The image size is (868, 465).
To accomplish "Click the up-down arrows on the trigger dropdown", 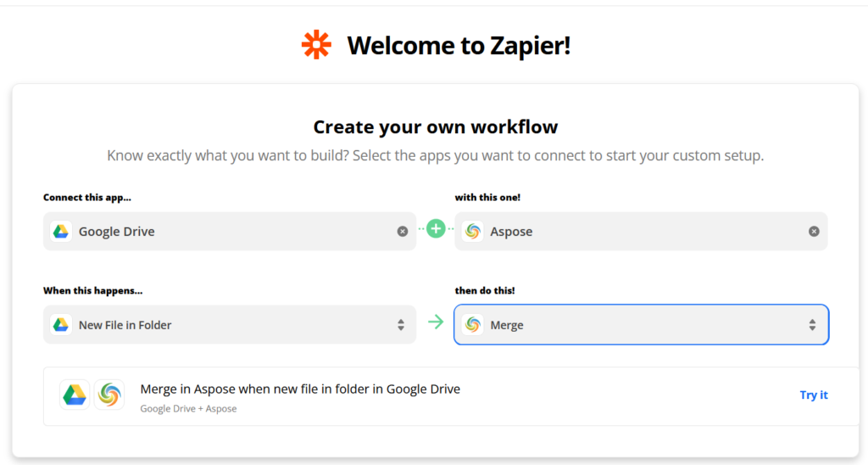I will coord(401,325).
